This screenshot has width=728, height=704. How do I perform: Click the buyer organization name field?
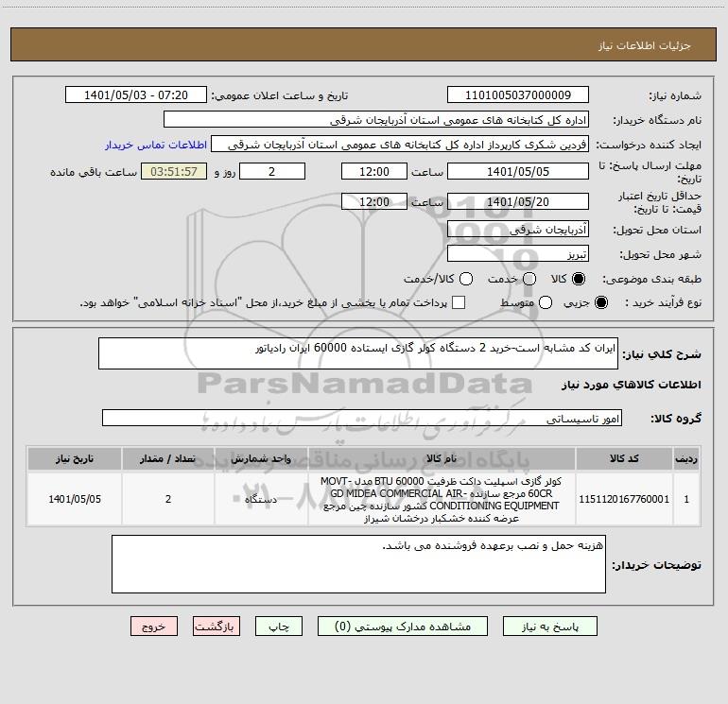(x=376, y=120)
